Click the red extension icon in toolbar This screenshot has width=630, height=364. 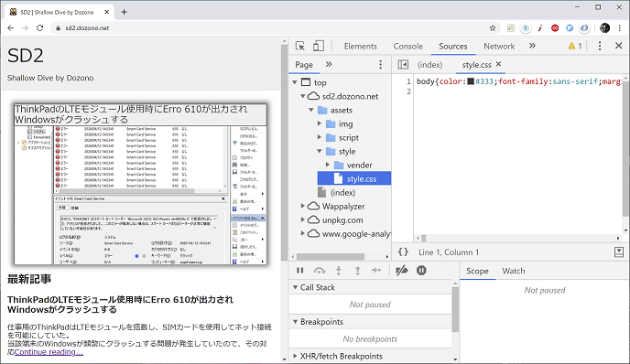pos(555,27)
